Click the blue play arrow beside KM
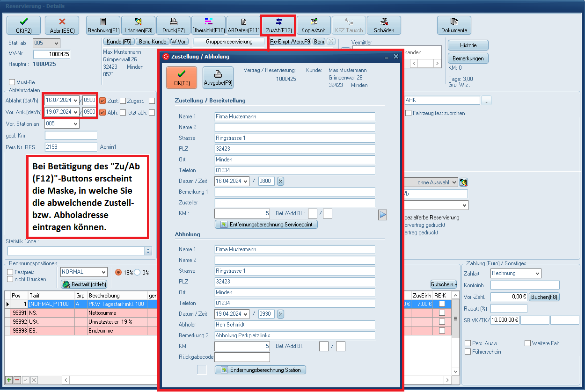Image resolution: width=585 pixels, height=392 pixels. coord(383,215)
